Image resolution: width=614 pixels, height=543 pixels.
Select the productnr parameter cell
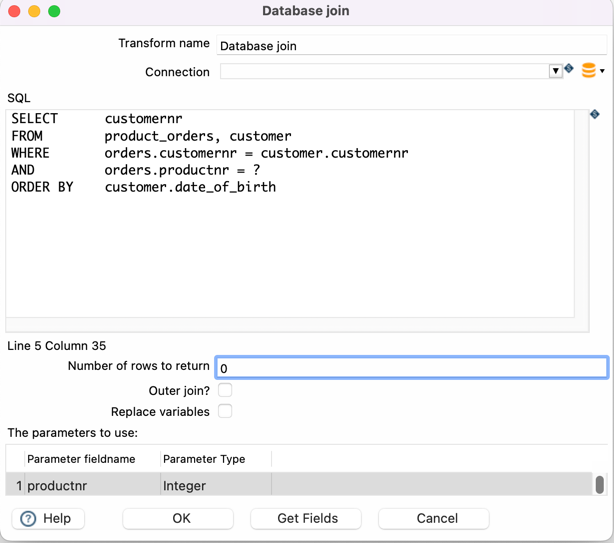pyautogui.click(x=90, y=486)
